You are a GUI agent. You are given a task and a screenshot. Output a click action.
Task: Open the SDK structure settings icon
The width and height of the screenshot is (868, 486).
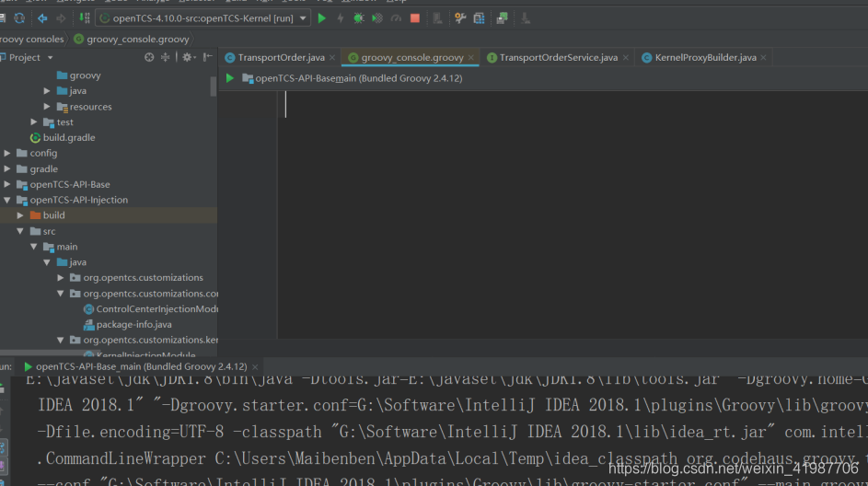(479, 18)
